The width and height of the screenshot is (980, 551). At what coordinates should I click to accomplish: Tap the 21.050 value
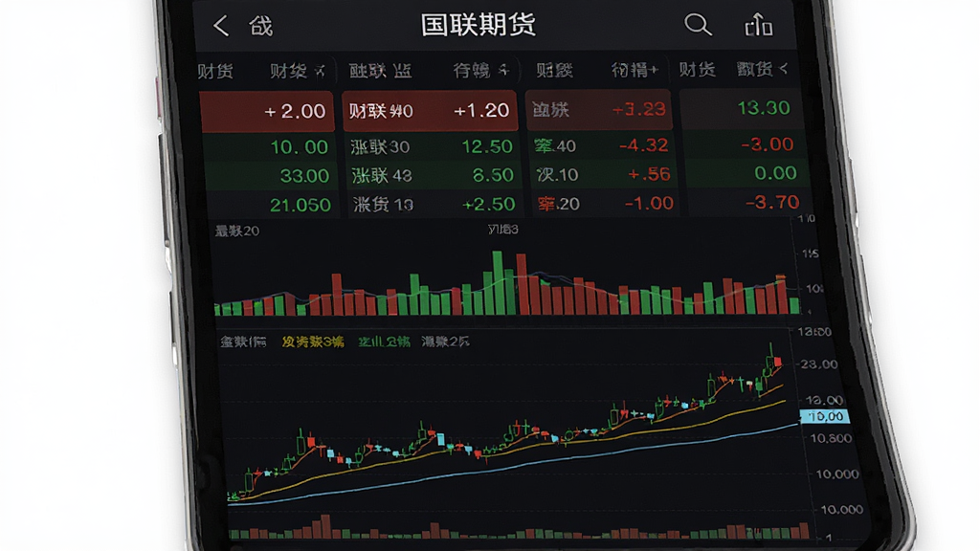click(x=300, y=205)
